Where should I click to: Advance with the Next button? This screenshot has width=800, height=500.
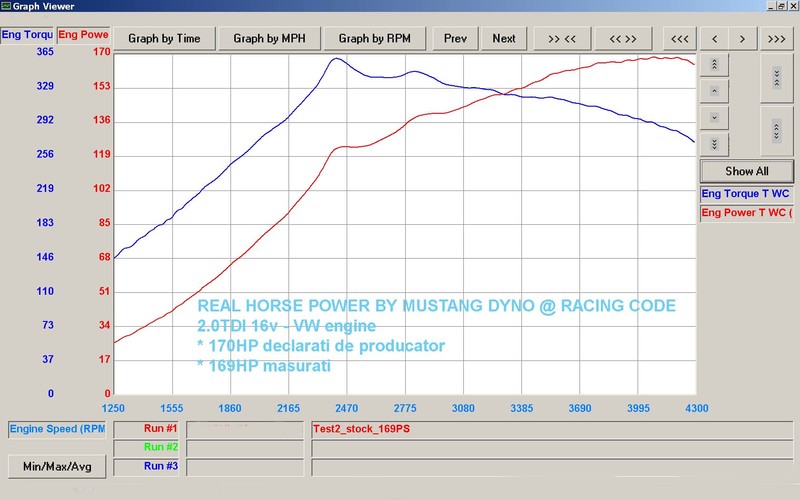[x=504, y=39]
